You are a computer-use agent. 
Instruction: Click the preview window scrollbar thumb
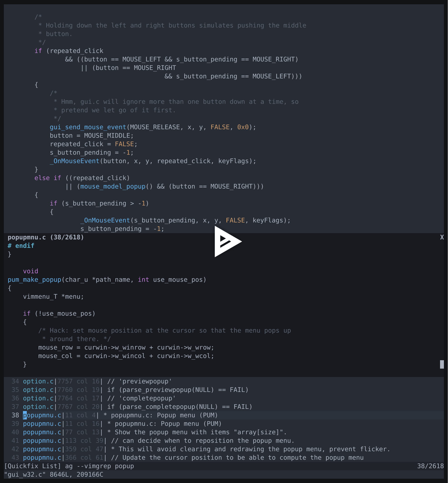pos(442,364)
